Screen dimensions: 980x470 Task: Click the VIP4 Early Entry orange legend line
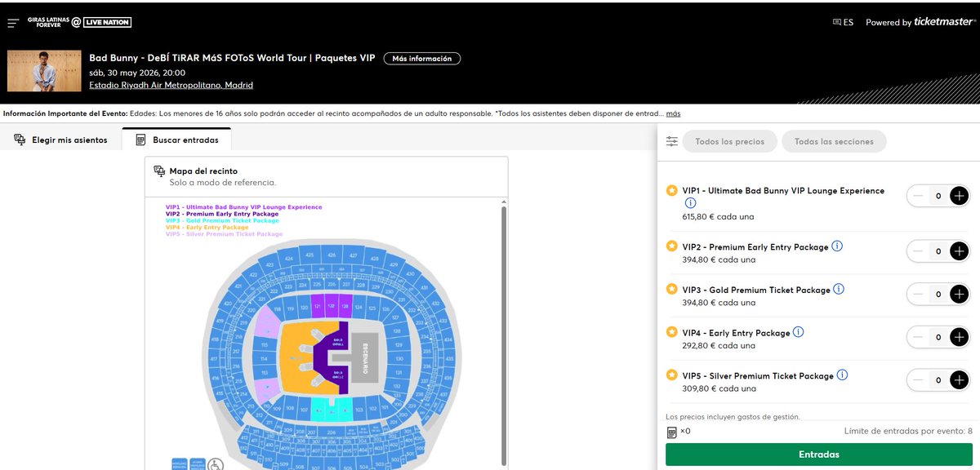(x=206, y=227)
